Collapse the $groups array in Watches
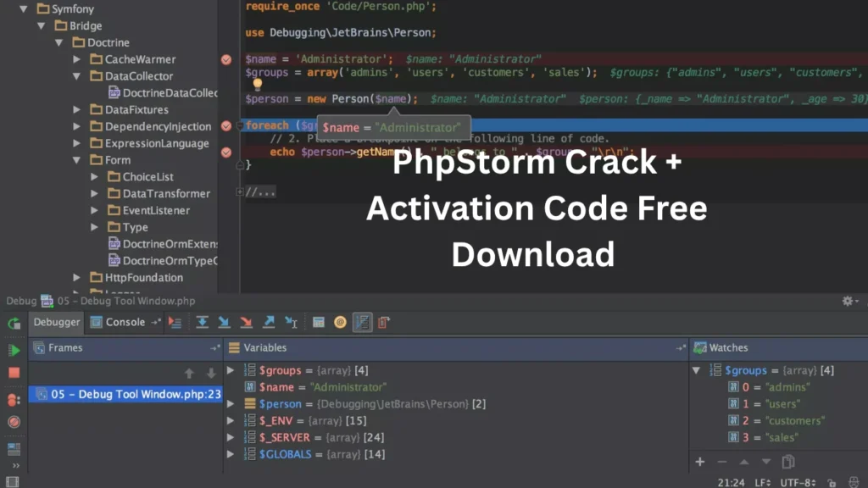Image resolution: width=868 pixels, height=488 pixels. pyautogui.click(x=697, y=370)
